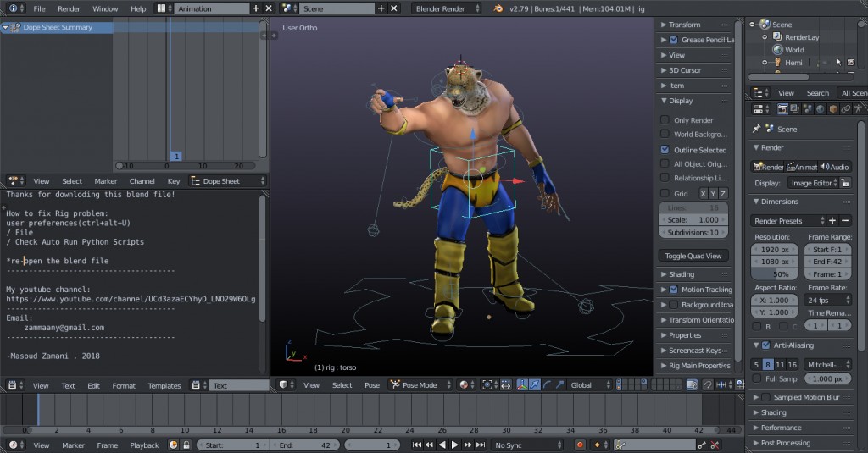The height and width of the screenshot is (453, 868).
Task: Click the insert keyframe key icon
Action: click(x=702, y=445)
